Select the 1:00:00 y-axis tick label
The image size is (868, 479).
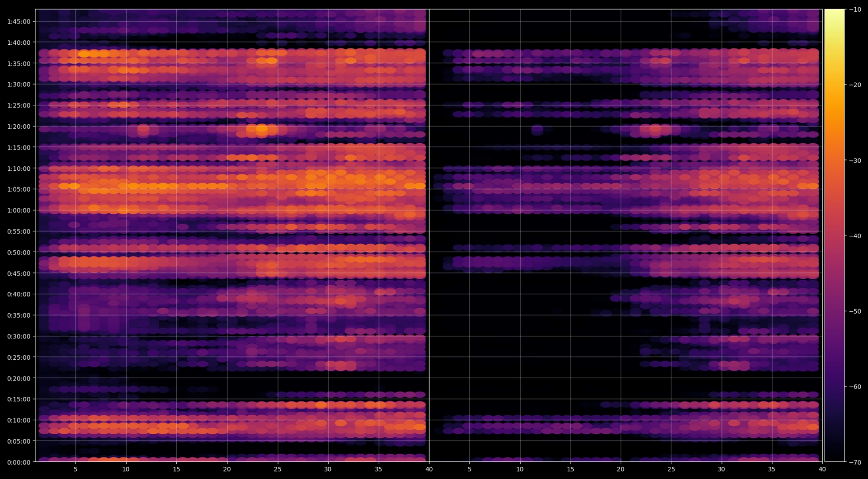19,211
